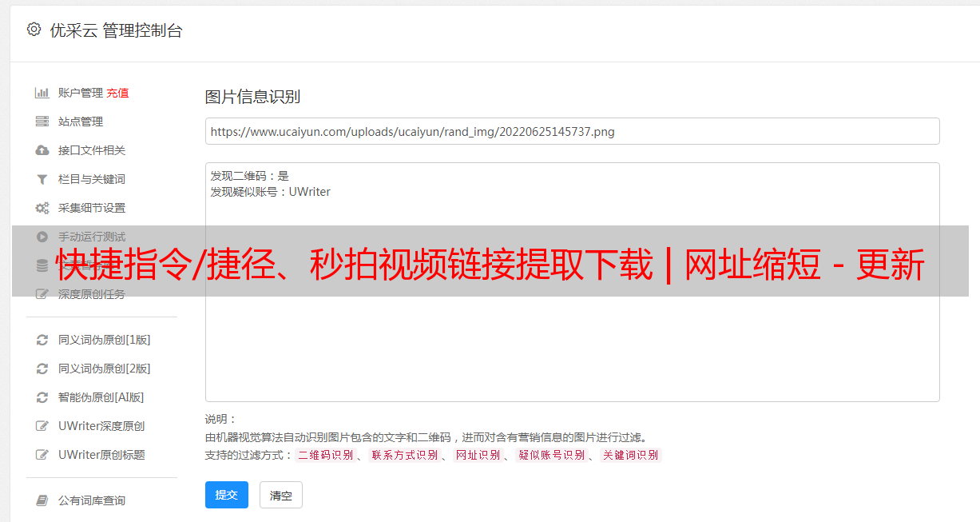Focus the image URL input field

(x=572, y=131)
